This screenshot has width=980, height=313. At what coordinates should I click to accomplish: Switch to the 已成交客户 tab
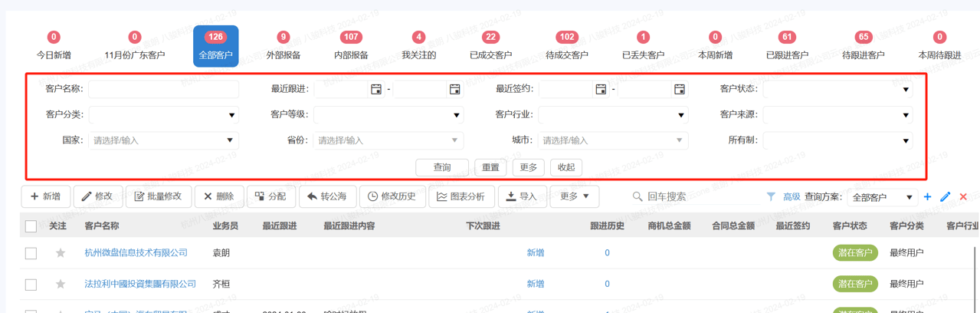[490, 47]
